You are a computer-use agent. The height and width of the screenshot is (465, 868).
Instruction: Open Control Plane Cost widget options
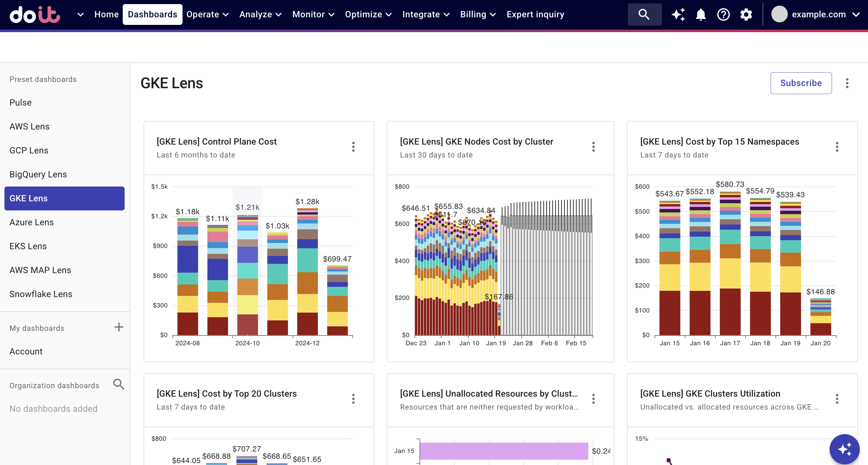point(353,147)
